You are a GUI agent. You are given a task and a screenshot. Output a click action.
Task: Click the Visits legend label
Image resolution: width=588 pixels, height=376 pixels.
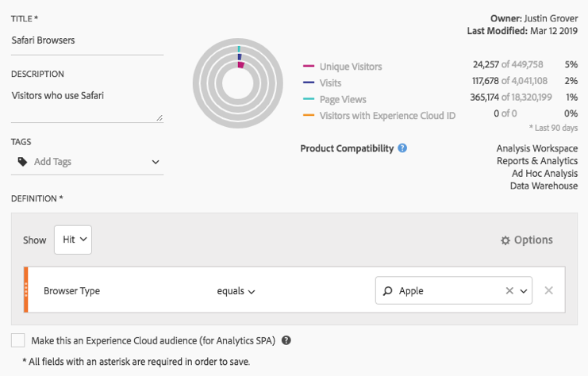tap(332, 82)
